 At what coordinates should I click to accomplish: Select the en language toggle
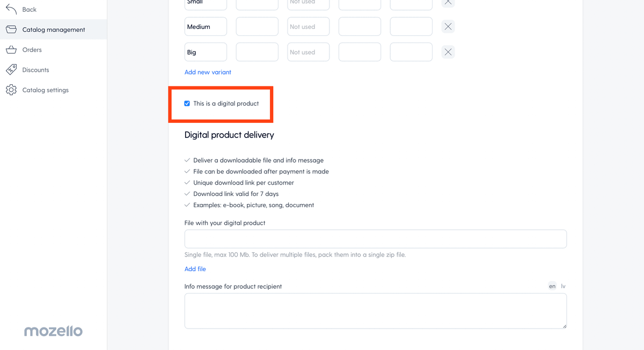tap(552, 286)
